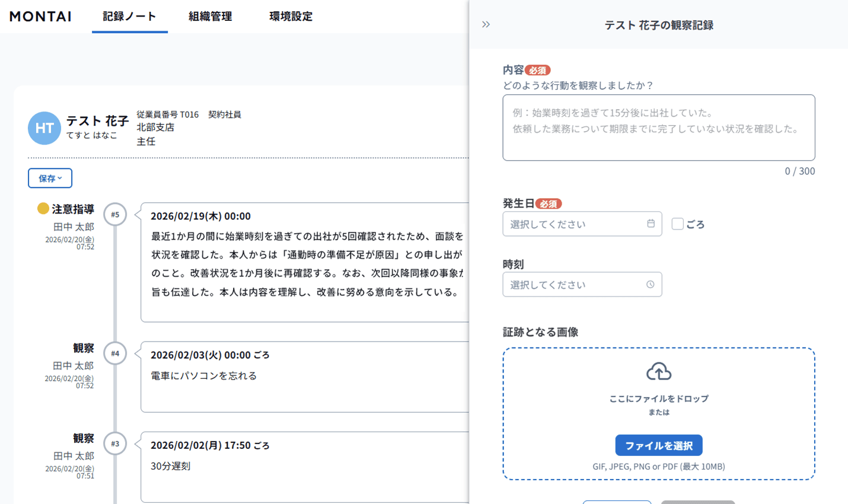The height and width of the screenshot is (504, 848).
Task: Open the 保存 dropdown menu
Action: 50,178
